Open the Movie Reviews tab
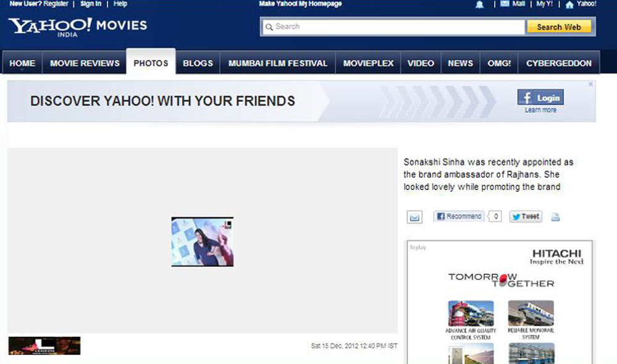The width and height of the screenshot is (617, 364). click(85, 63)
